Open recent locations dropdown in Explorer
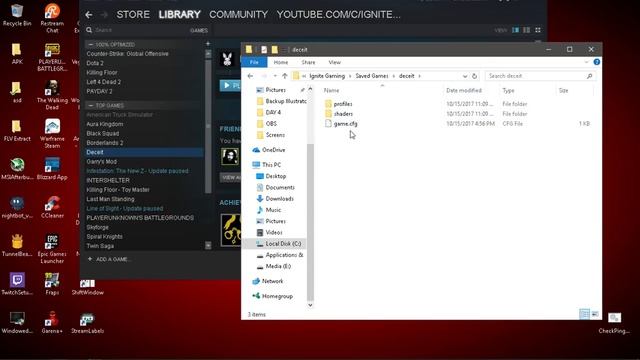The height and width of the screenshot is (360, 640). 275,76
